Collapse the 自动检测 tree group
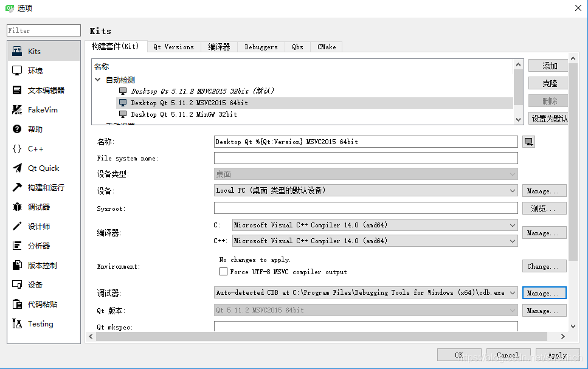Viewport: 588px width, 369px height. click(97, 80)
